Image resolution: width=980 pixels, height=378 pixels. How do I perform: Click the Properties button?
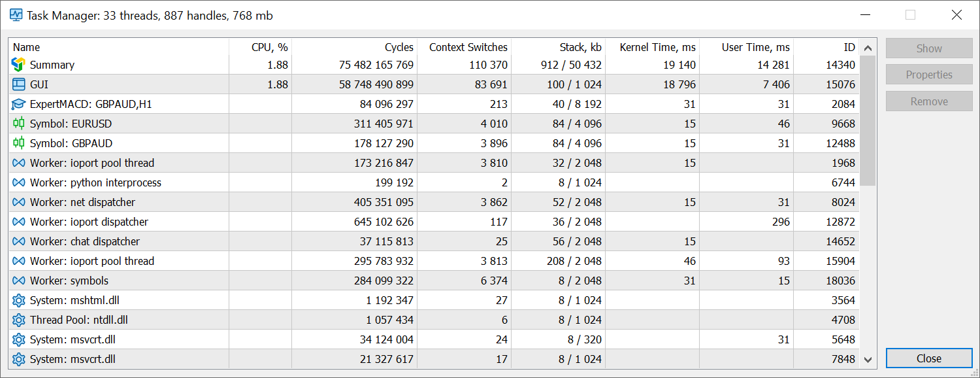(x=929, y=74)
